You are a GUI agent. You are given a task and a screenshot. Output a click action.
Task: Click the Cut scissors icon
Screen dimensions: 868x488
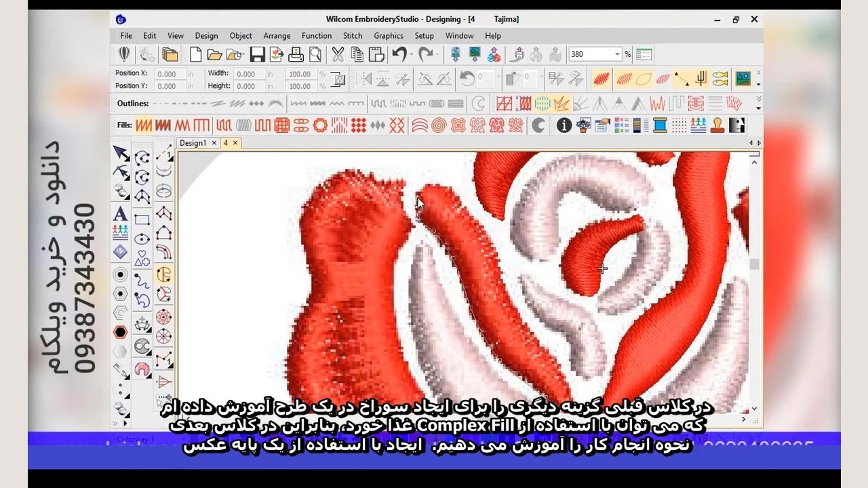point(338,55)
